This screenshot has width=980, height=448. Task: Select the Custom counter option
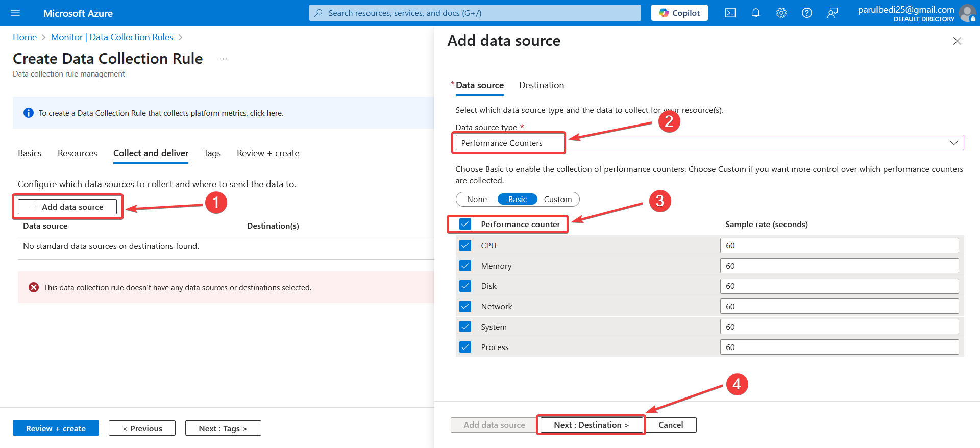(x=558, y=199)
